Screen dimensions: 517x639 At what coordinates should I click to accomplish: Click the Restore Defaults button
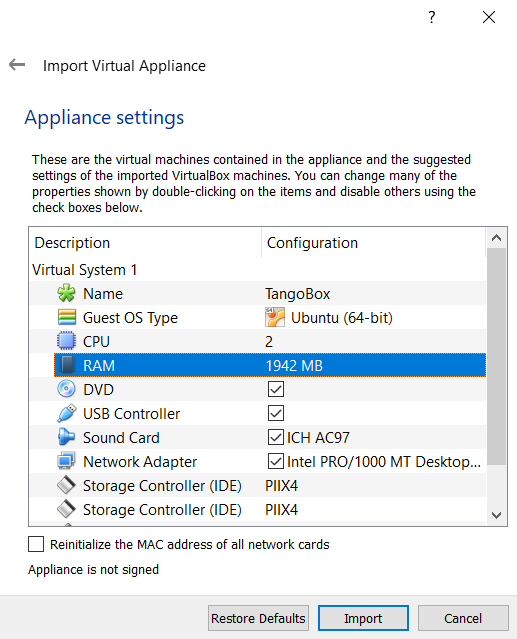258,618
